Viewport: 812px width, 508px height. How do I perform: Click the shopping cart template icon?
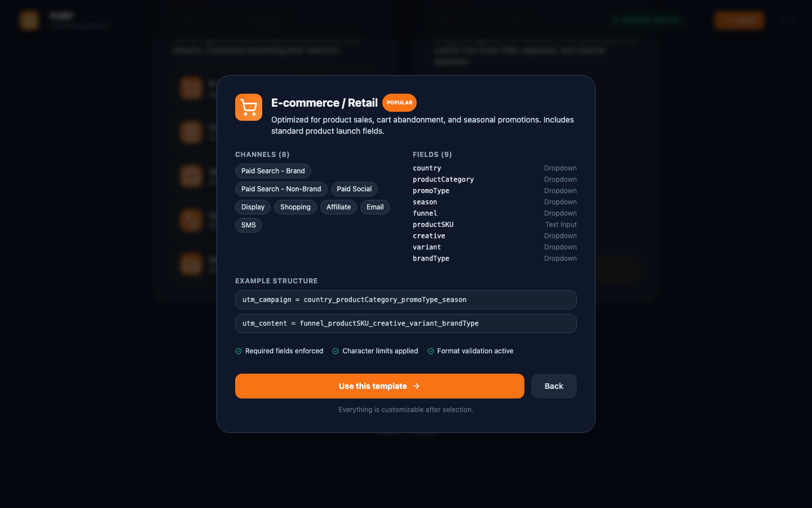[x=249, y=107]
